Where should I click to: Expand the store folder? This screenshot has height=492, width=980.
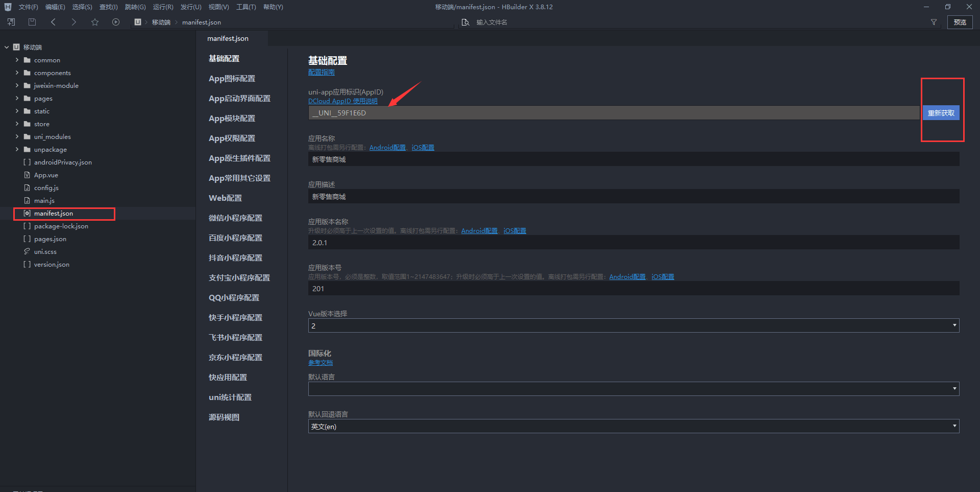click(x=17, y=124)
